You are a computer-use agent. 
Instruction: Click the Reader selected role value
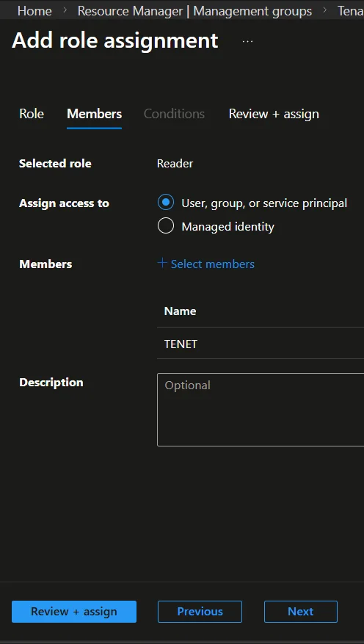point(175,164)
